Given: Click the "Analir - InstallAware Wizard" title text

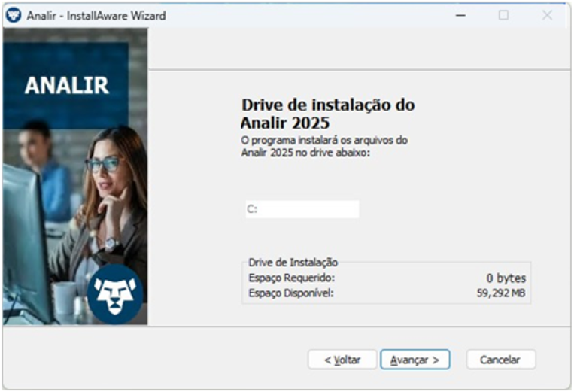Looking at the screenshot, I should click(x=96, y=16).
